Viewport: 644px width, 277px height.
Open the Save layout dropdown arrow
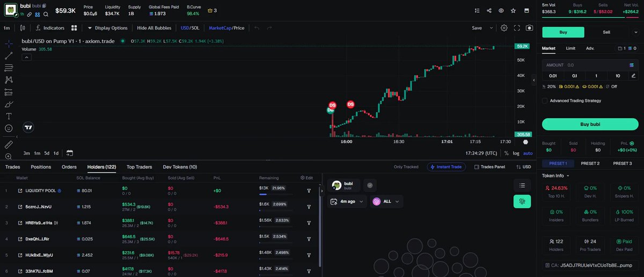click(491, 28)
